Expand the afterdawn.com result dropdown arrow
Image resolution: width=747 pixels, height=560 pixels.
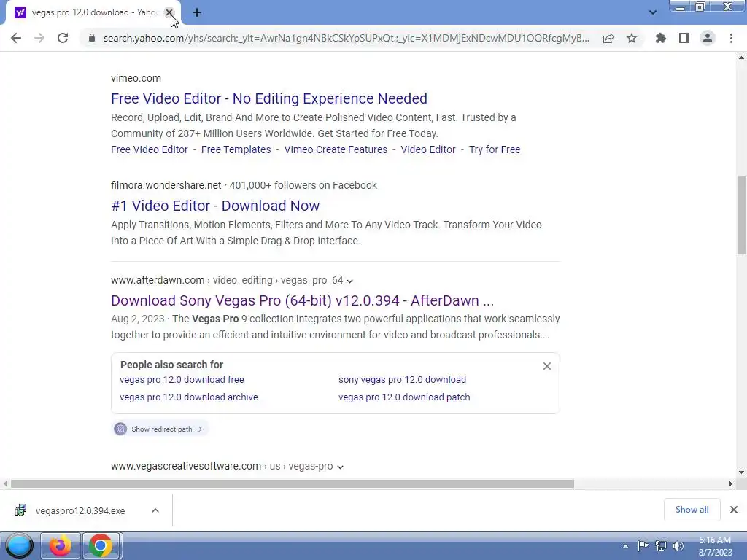(x=349, y=281)
